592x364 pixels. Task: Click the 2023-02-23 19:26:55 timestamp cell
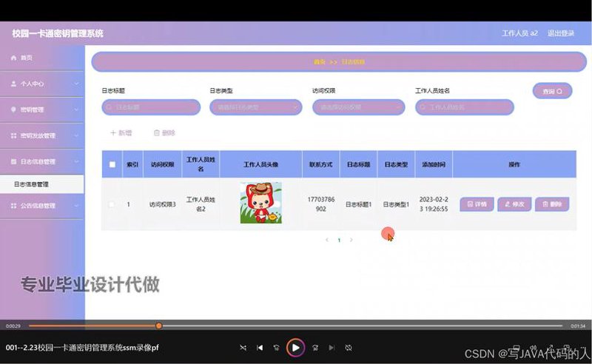[434, 204]
